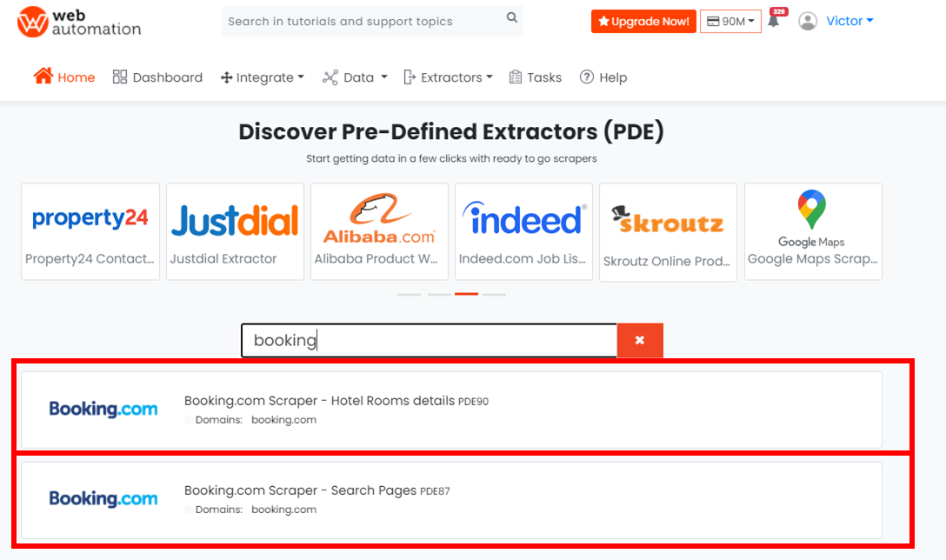Click the booking extractor search field
This screenshot has width=946, height=560.
pyautogui.click(x=429, y=340)
